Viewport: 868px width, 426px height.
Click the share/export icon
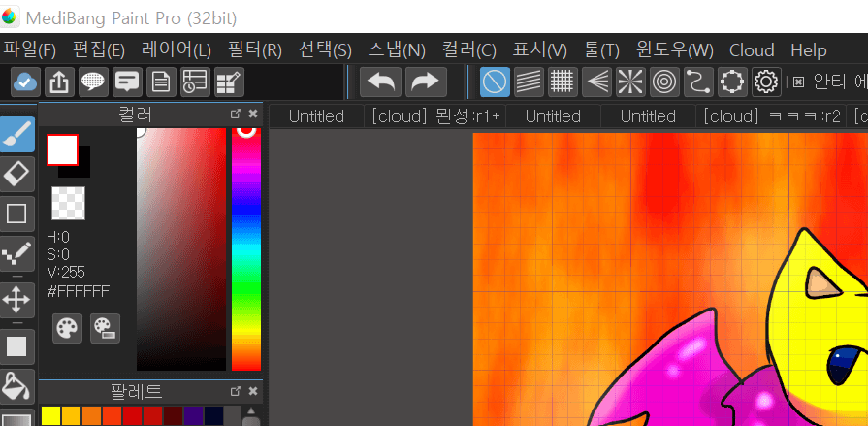point(59,82)
